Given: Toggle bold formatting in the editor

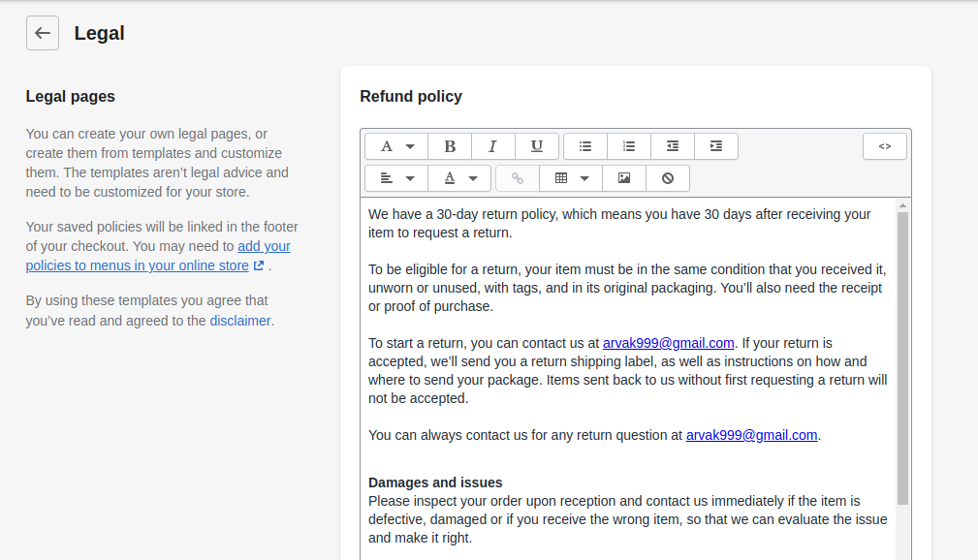Looking at the screenshot, I should pyautogui.click(x=450, y=146).
